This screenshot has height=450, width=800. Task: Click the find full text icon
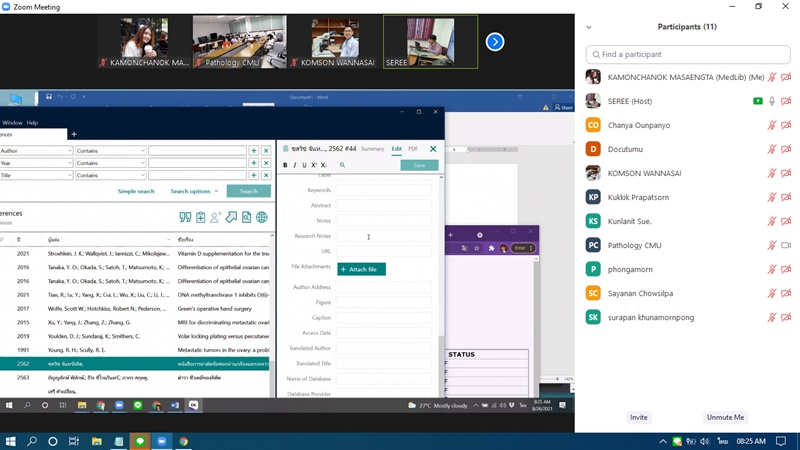click(246, 217)
